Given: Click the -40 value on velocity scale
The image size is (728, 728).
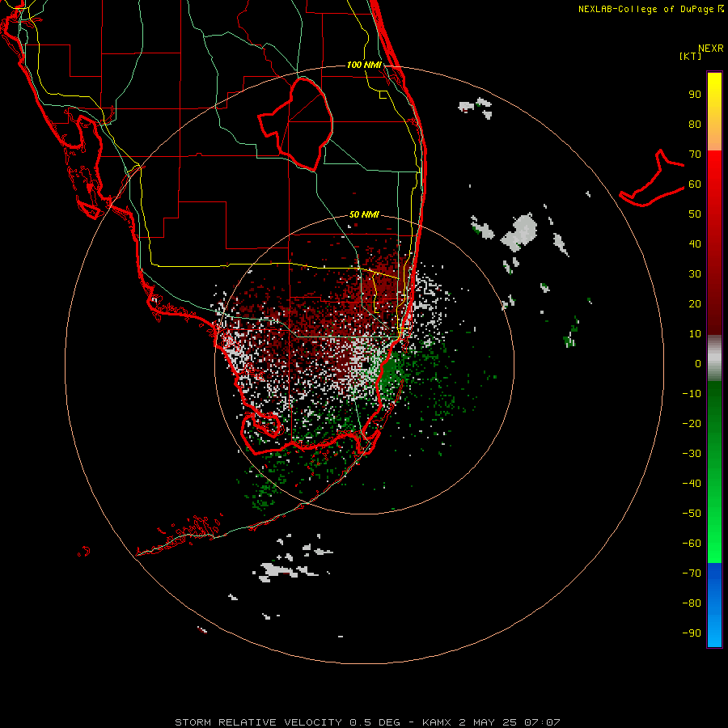Looking at the screenshot, I should point(692,484).
